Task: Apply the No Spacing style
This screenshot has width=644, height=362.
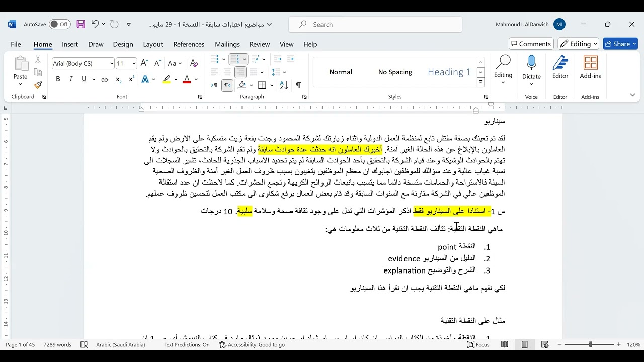Action: pos(395,72)
